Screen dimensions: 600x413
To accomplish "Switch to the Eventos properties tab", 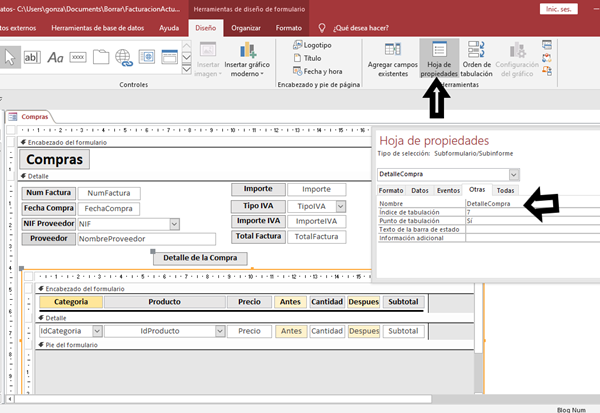I will tap(449, 190).
